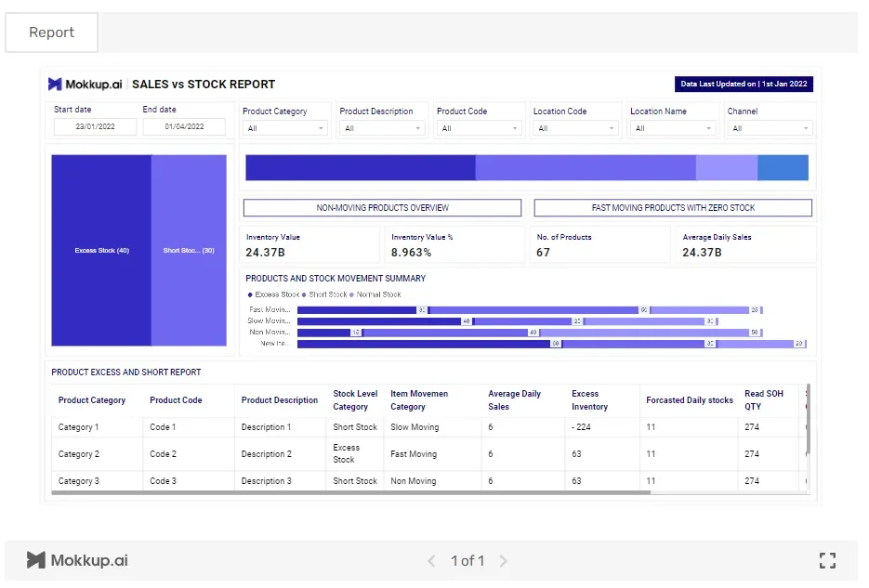This screenshot has width=869, height=588.
Task: Open Non-Moving Products Overview
Action: click(x=382, y=208)
